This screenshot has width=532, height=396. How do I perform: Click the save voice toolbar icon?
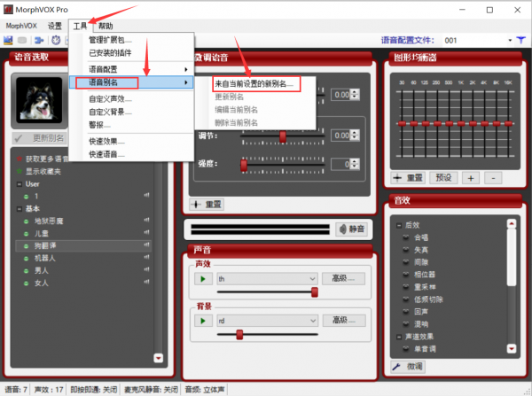(8, 41)
